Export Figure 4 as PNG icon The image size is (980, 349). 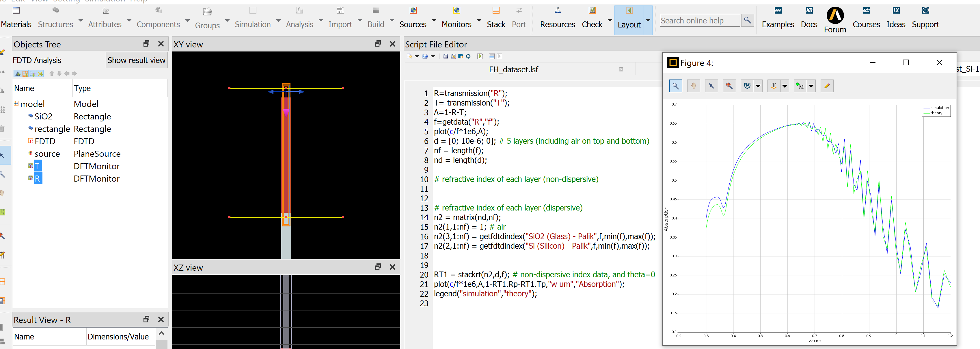[747, 86]
